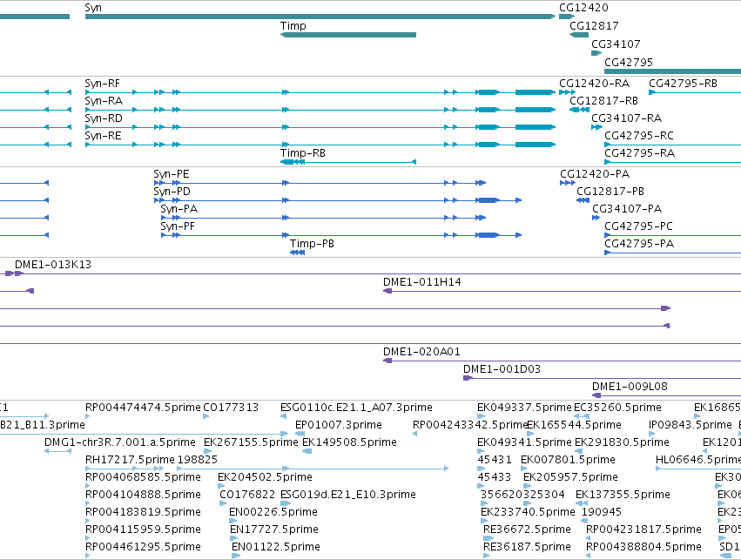Click the RE36672.5prime EST label
Screen dimensions: 741x560
pyautogui.click(x=527, y=530)
